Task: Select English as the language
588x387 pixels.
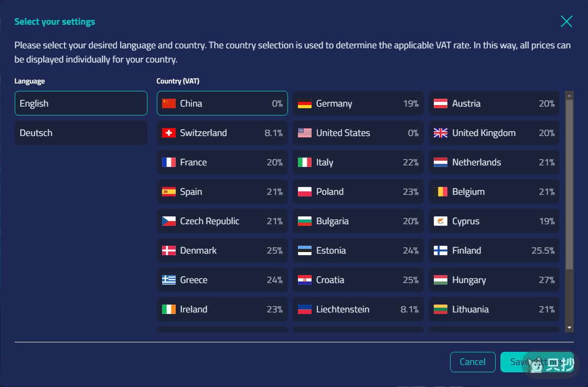Action: (81, 103)
